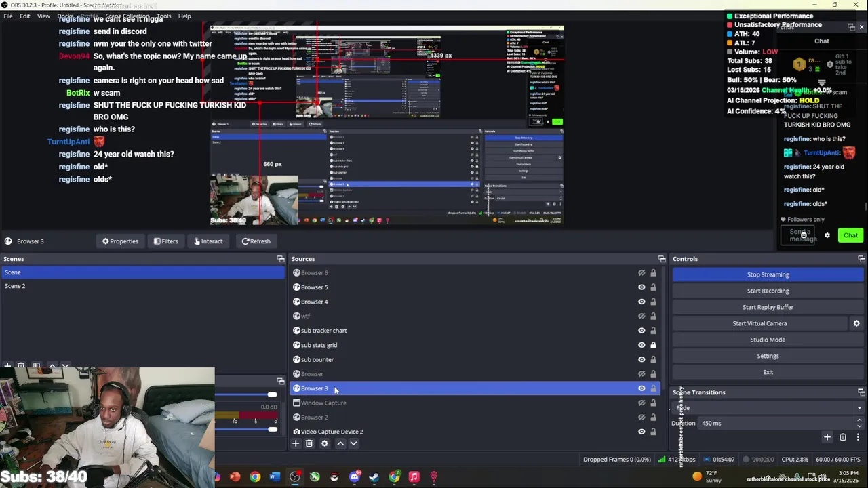This screenshot has width=868, height=488.
Task: Open the Scene Collection menu
Action: 127,16
